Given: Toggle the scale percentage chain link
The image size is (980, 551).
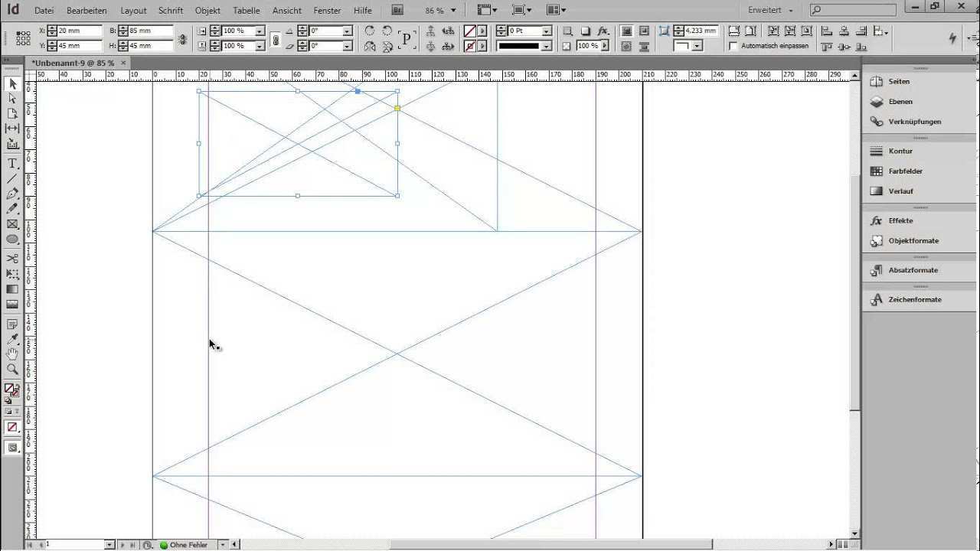Looking at the screenshot, I should pyautogui.click(x=276, y=38).
